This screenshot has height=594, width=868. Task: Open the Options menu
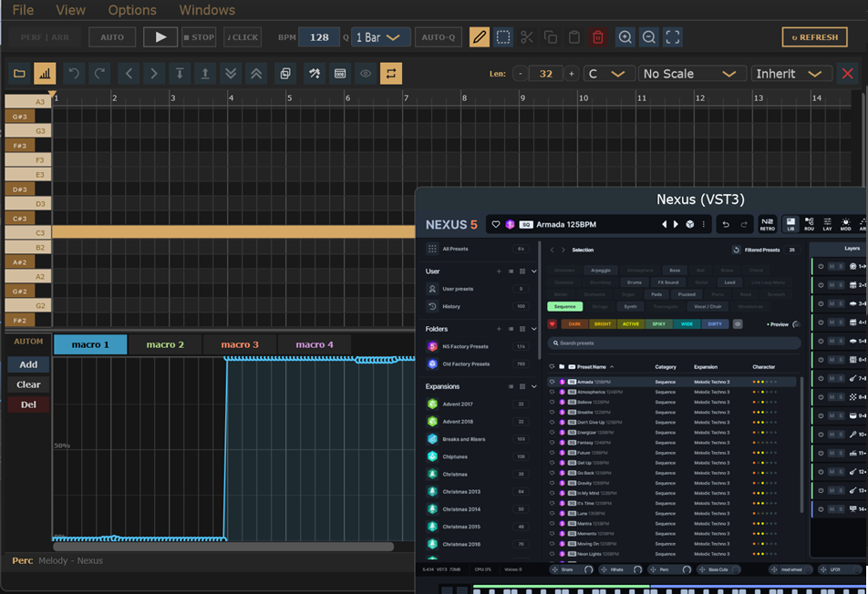pos(132,10)
